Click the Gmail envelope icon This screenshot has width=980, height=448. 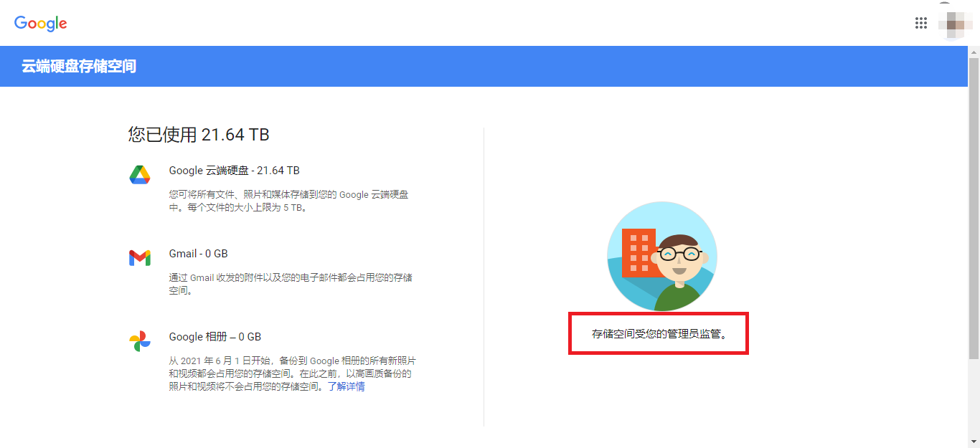tap(140, 258)
